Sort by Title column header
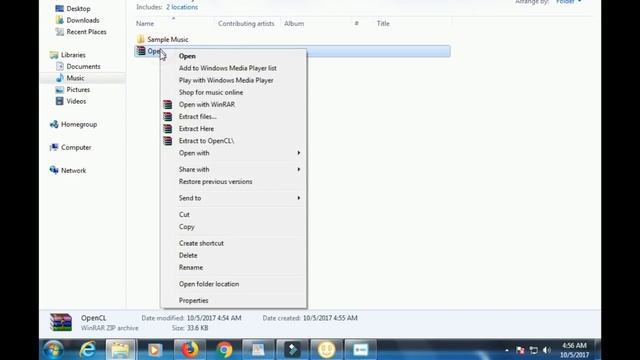This screenshot has height=360, width=640. (x=383, y=24)
